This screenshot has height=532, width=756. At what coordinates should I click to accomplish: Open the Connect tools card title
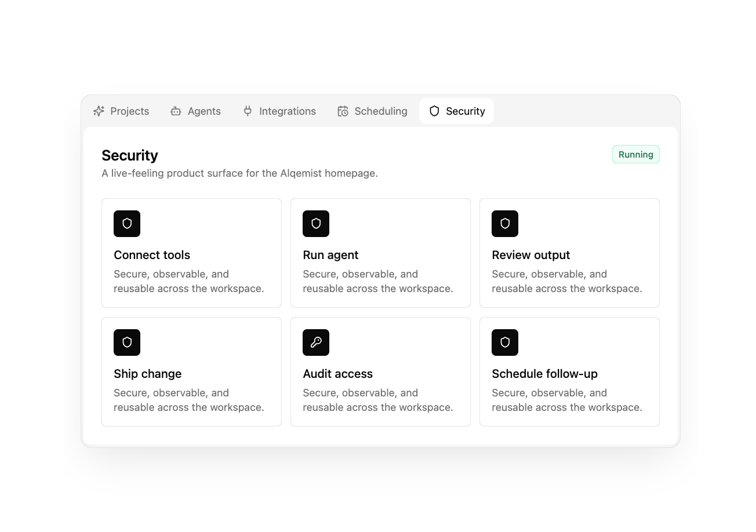[152, 255]
